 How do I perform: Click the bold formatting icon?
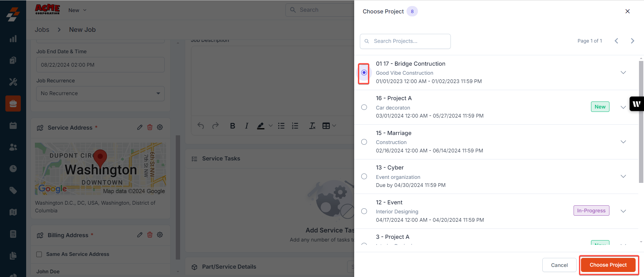pyautogui.click(x=232, y=126)
